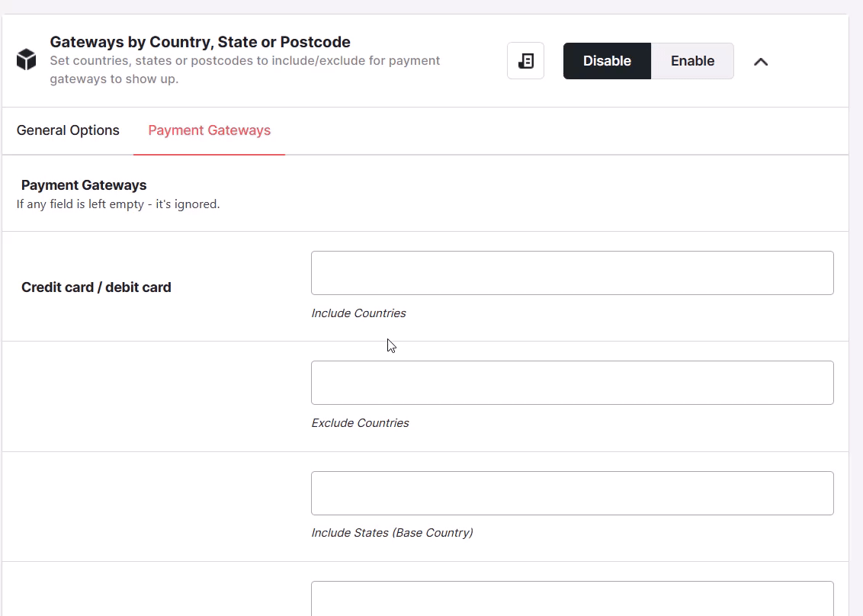Screen dimensions: 863x616
Task: Click the module description text
Action: [245, 69]
